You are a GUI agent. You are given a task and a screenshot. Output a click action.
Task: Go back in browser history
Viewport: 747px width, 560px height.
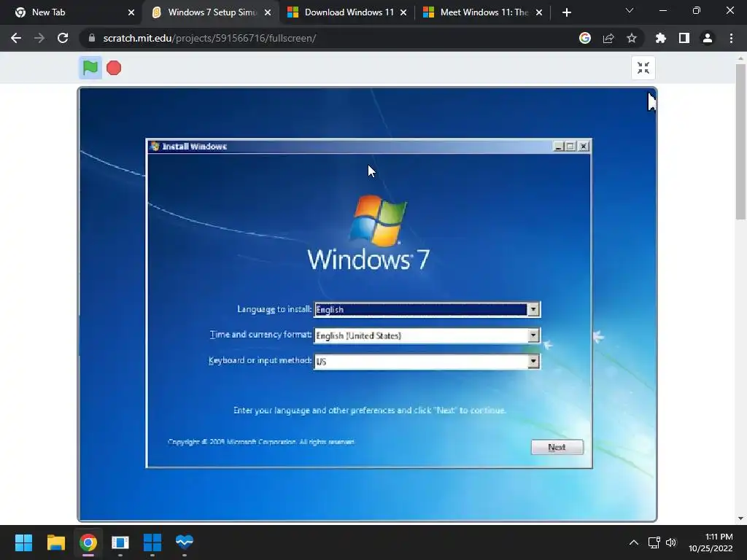pyautogui.click(x=16, y=38)
